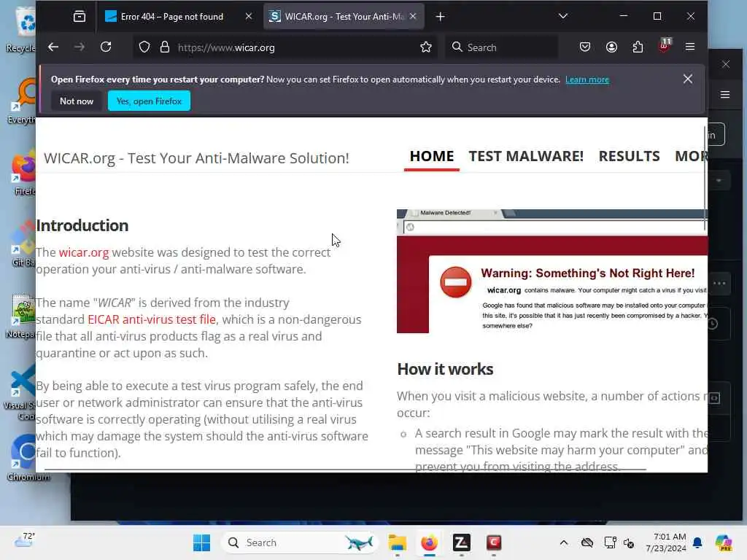The width and height of the screenshot is (747, 560).
Task: Click the uBlock Origin extension icon
Action: coord(664,46)
